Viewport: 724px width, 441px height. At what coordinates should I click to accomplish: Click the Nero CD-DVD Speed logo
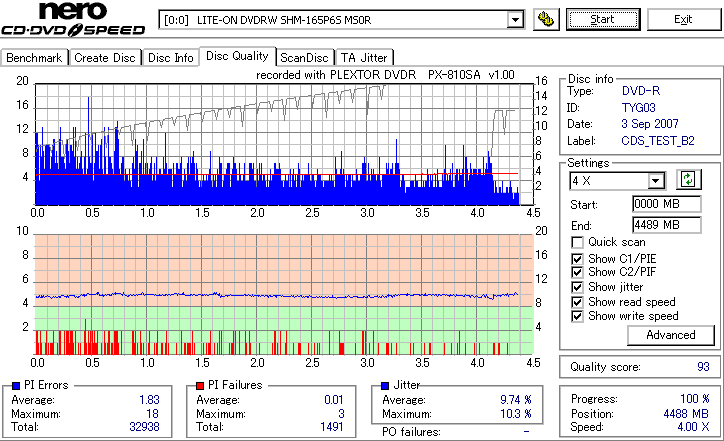73,19
